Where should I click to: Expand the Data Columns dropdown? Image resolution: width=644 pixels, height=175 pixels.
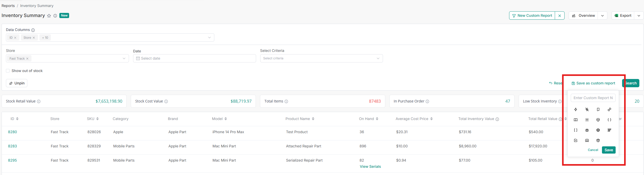pyautogui.click(x=209, y=37)
